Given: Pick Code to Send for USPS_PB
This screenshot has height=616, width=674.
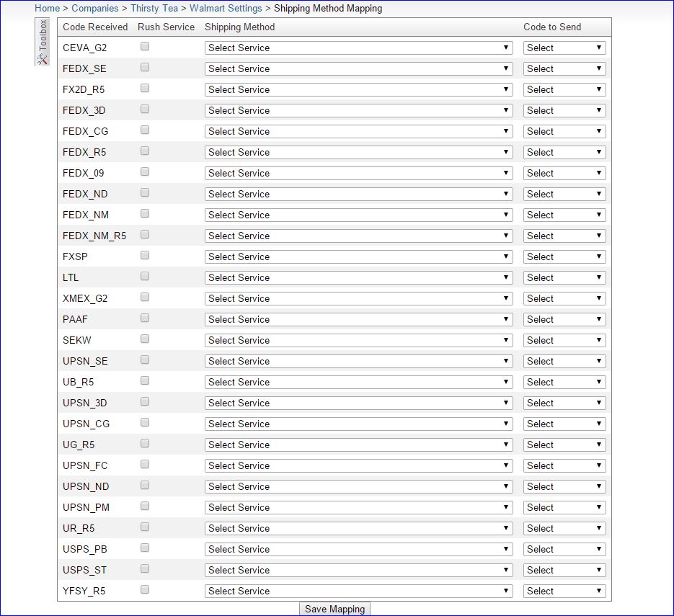Looking at the screenshot, I should 564,549.
